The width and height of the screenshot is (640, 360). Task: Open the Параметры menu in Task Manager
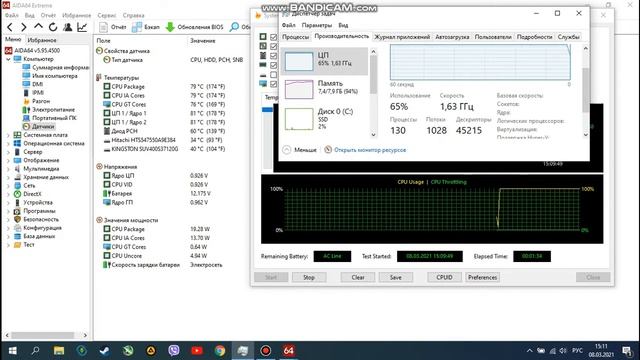(317, 25)
